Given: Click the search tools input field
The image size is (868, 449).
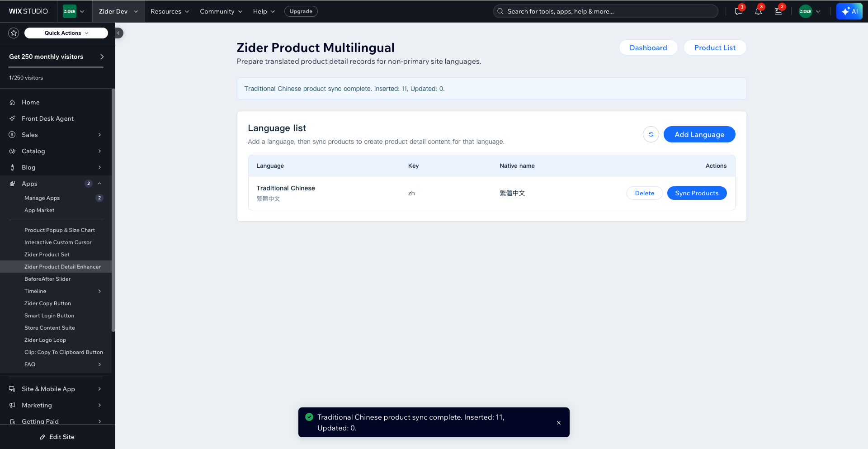Looking at the screenshot, I should click(606, 11).
